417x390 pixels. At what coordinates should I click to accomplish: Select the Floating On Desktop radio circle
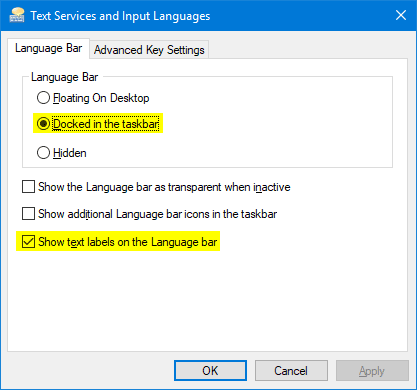(x=43, y=98)
